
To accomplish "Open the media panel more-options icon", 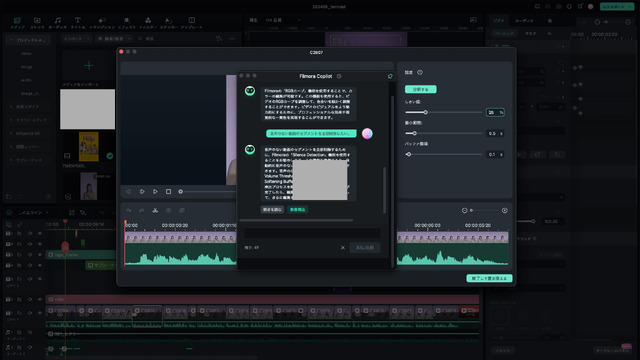I will pyautogui.click(x=232, y=38).
